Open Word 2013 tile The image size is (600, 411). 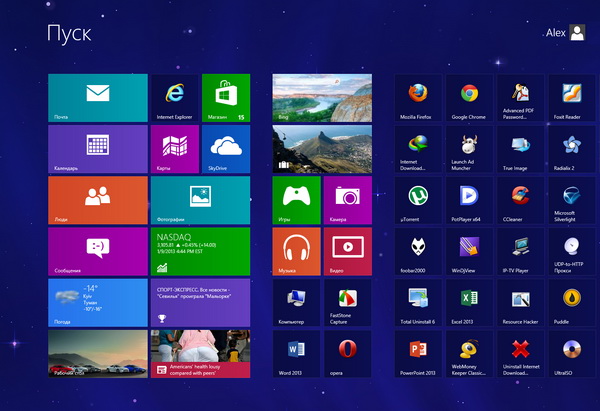296,354
